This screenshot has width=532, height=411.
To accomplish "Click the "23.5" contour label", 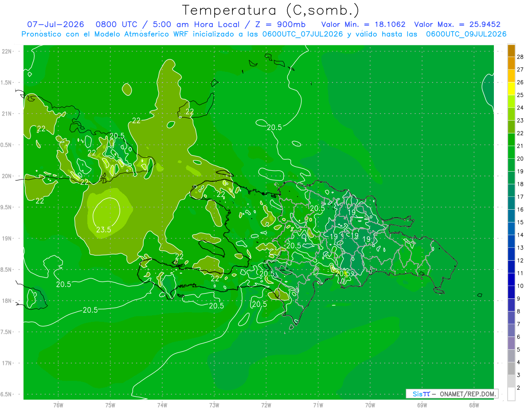I will pos(103,230).
